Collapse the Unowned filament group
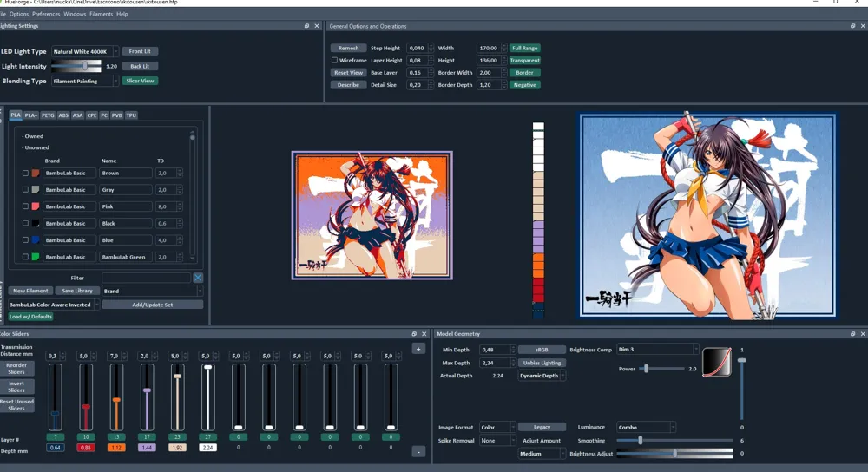This screenshot has width=868, height=472. coord(36,147)
